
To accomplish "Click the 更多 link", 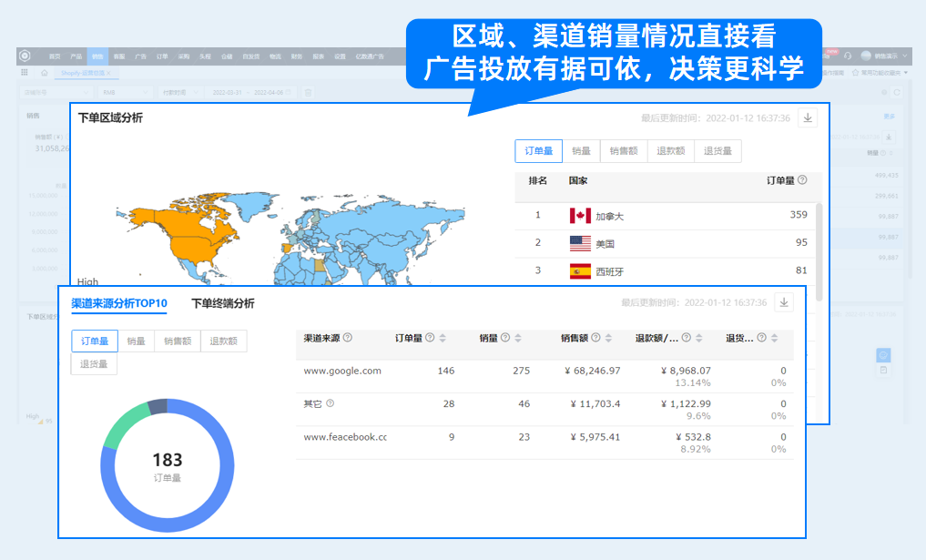I will [x=890, y=117].
